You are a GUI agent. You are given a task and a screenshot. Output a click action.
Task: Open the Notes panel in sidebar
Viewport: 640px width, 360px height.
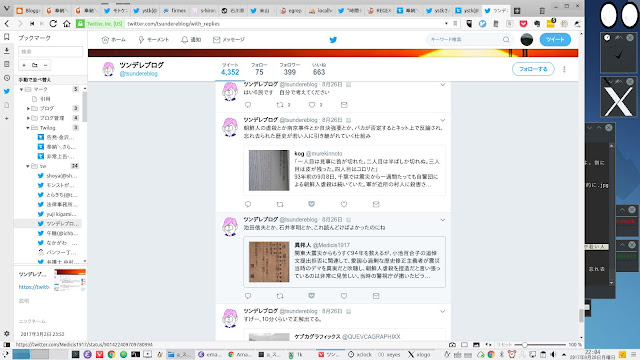pyautogui.click(x=7, y=64)
